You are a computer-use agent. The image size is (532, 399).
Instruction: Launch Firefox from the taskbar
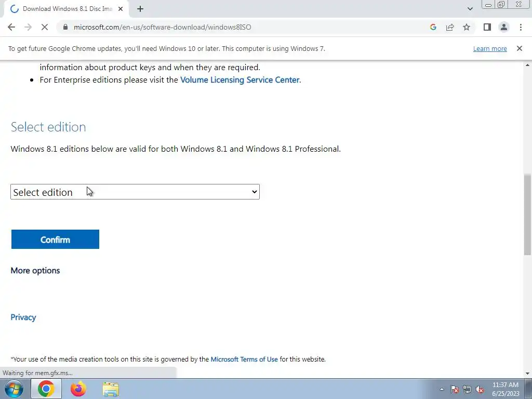[x=78, y=389]
